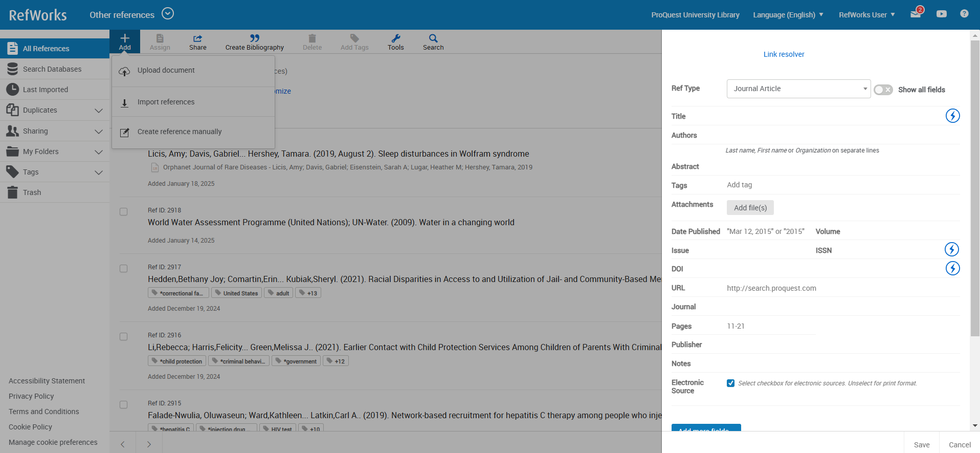Click the reference panel vertical scrollbar
The height and width of the screenshot is (453, 980).
tap(975, 188)
